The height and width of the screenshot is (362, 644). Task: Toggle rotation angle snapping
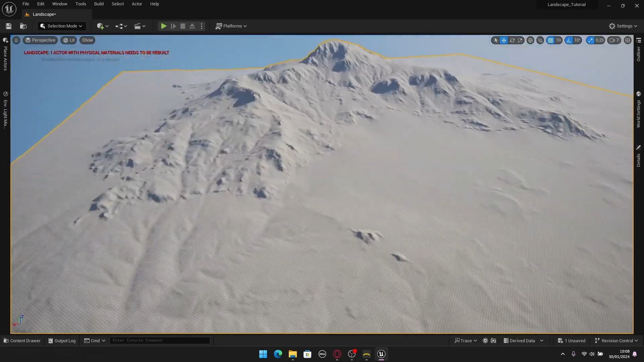(569, 40)
